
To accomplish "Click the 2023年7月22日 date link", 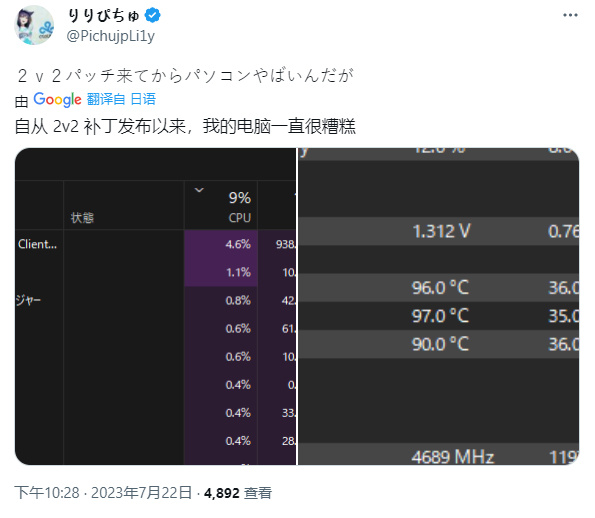I will click(x=141, y=493).
